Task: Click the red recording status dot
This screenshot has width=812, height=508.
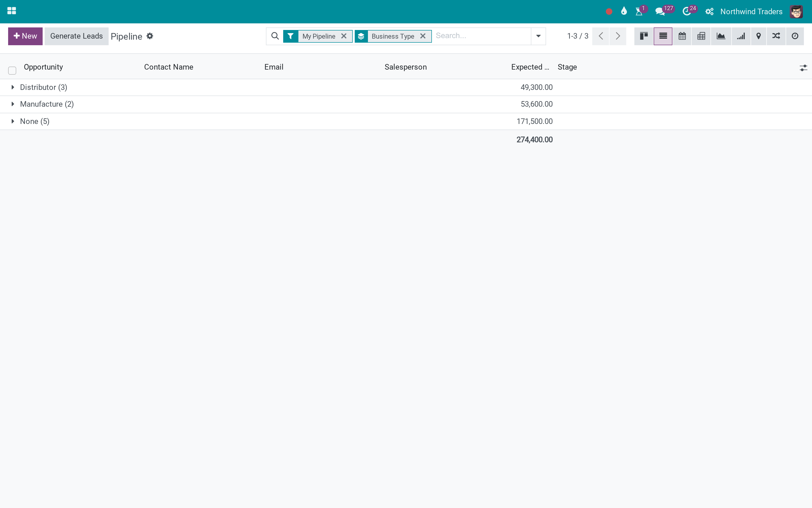Action: [x=609, y=12]
